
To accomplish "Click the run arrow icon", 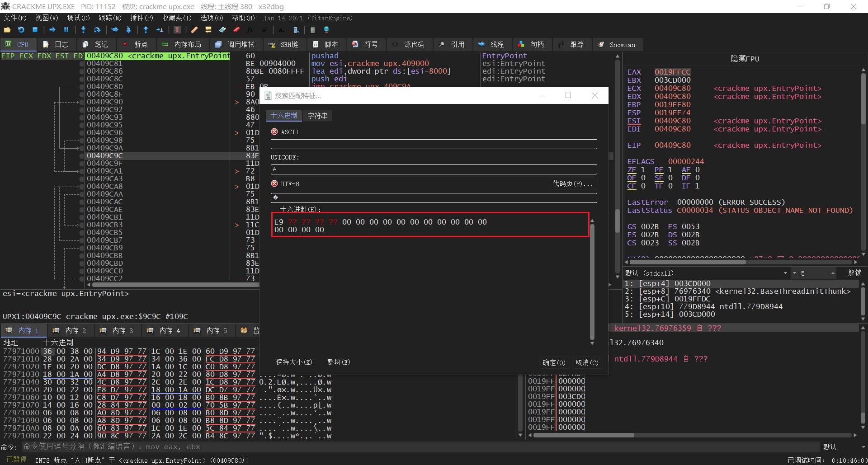I will pyautogui.click(x=52, y=30).
